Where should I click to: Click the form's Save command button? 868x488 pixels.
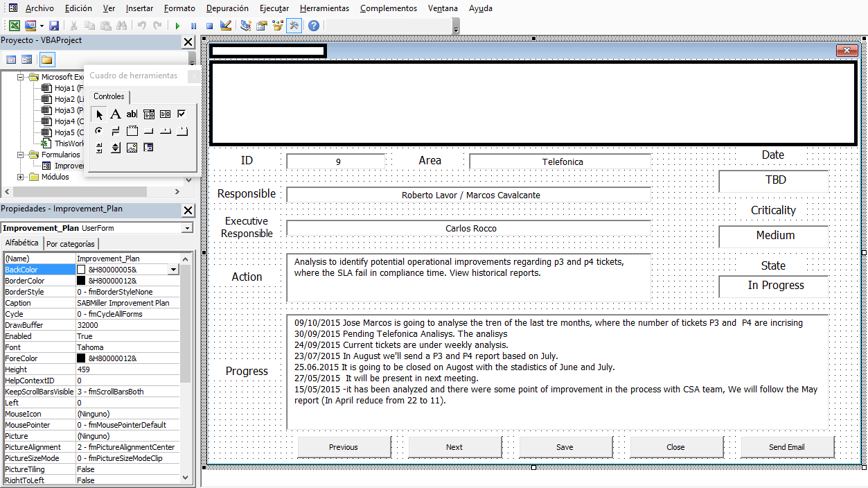(566, 447)
